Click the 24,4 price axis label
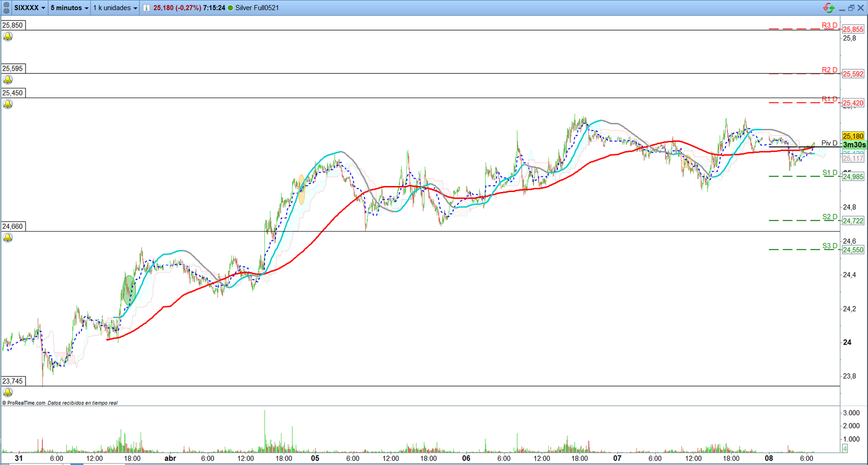The height and width of the screenshot is (465, 868). [x=849, y=275]
